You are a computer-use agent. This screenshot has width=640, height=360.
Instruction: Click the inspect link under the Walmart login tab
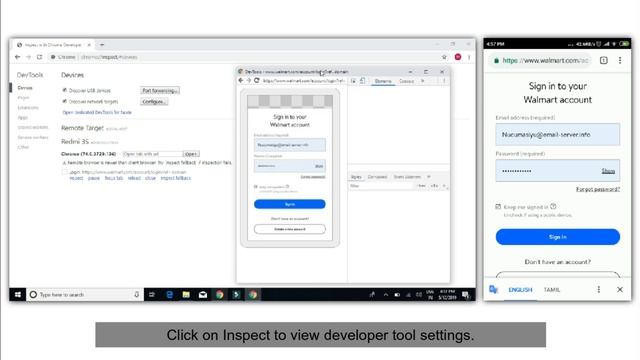pos(76,178)
